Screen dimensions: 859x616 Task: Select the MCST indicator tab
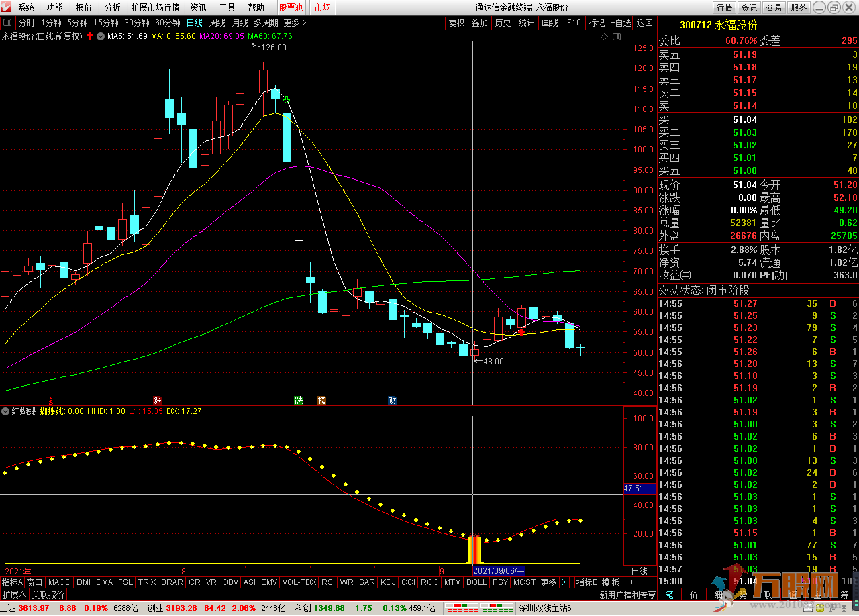(x=524, y=582)
